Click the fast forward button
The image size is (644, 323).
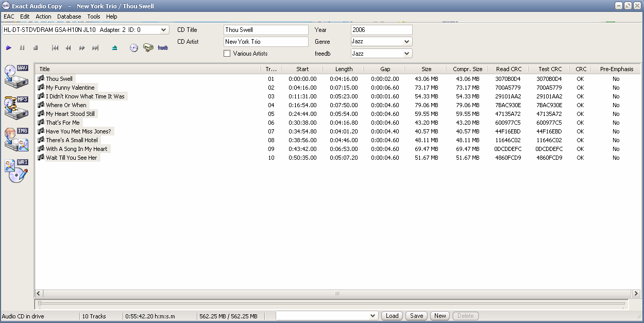(82, 48)
